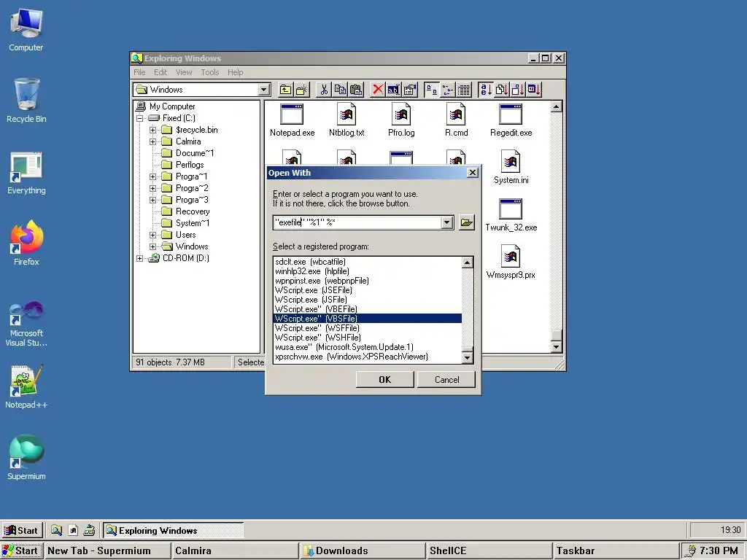Click the New Folder toolbar icon

(301, 90)
